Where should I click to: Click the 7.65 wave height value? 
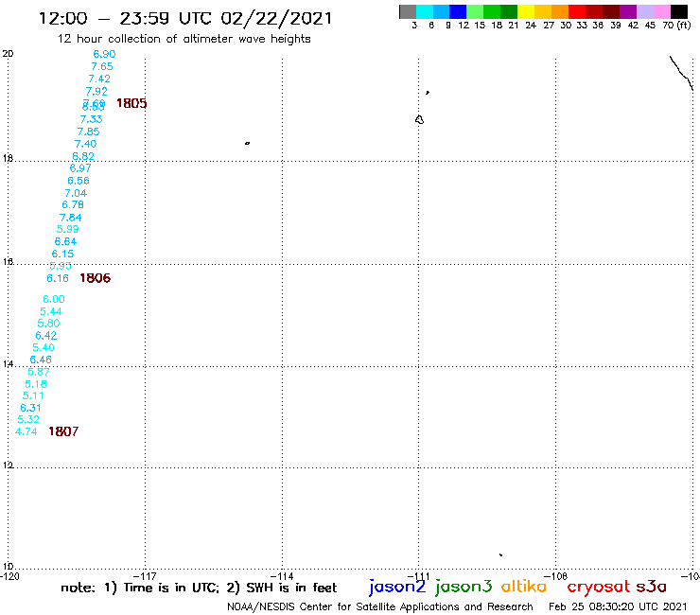102,66
